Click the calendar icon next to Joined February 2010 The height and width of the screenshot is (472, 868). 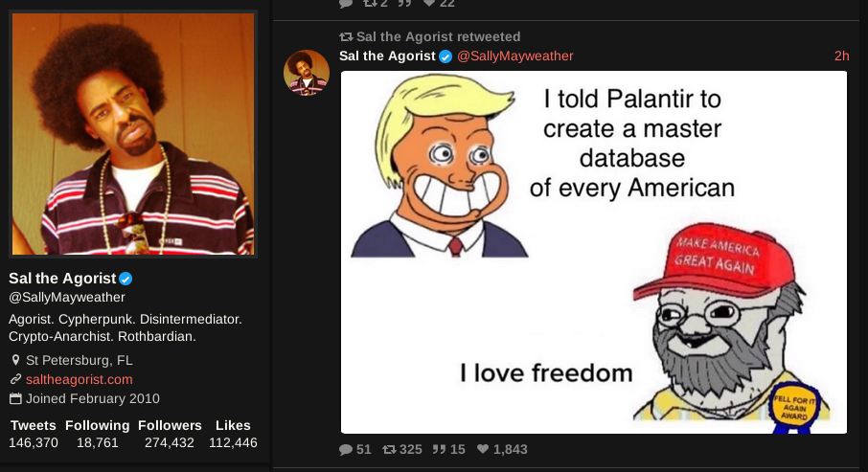pos(15,398)
